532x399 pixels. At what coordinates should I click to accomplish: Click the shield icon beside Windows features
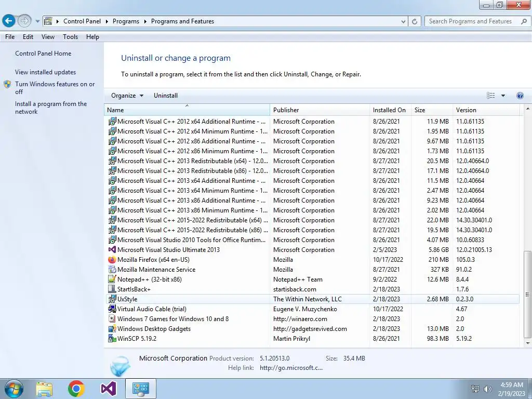coord(7,84)
